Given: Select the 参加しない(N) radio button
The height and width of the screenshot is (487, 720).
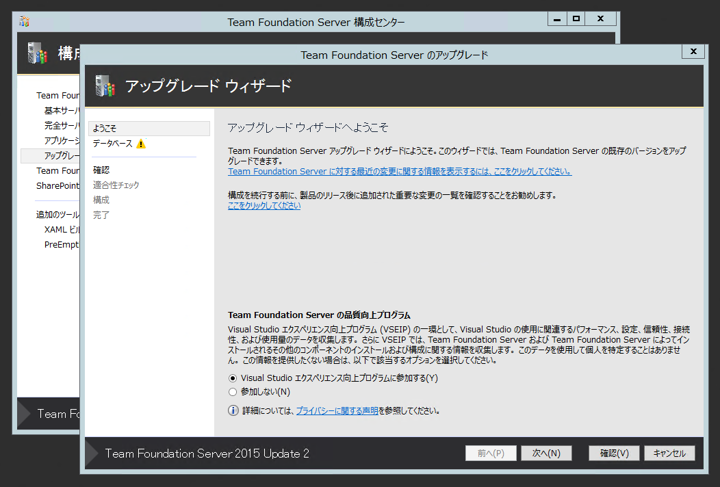Looking at the screenshot, I should click(233, 392).
